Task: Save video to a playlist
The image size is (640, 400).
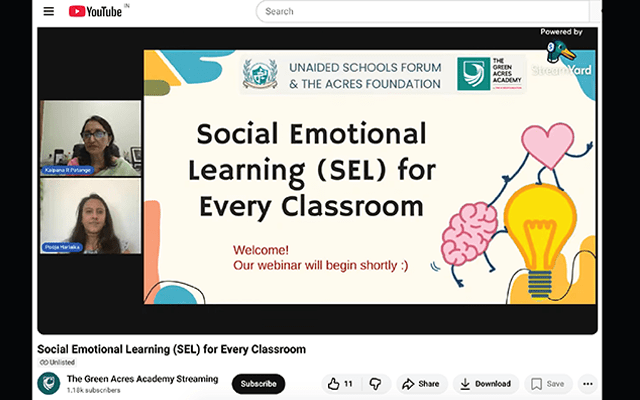Action: click(x=547, y=384)
